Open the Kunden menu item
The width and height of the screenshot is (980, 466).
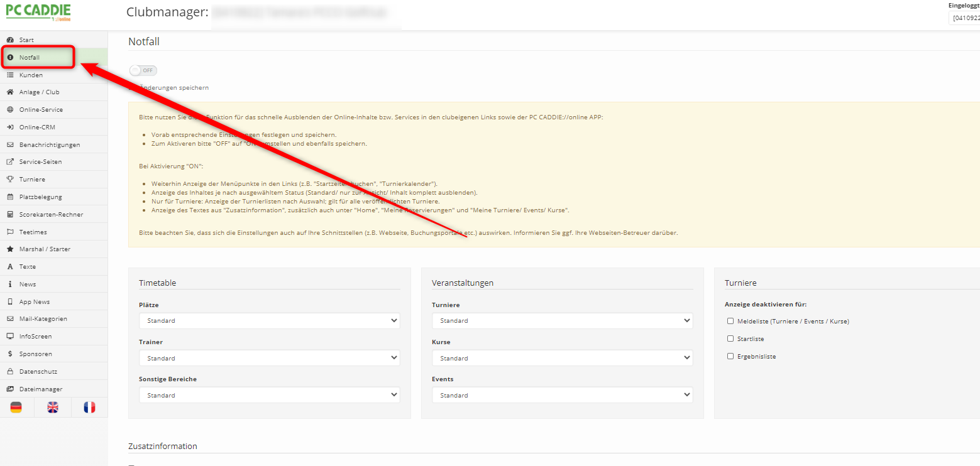[31, 75]
